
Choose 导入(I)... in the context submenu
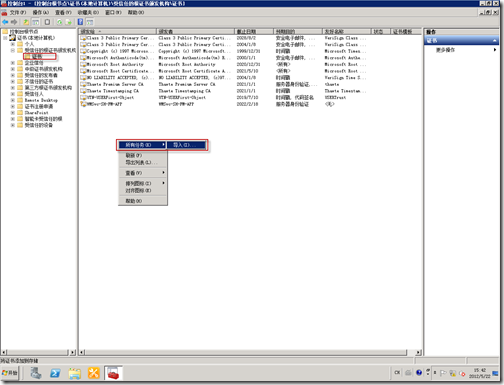coord(187,145)
